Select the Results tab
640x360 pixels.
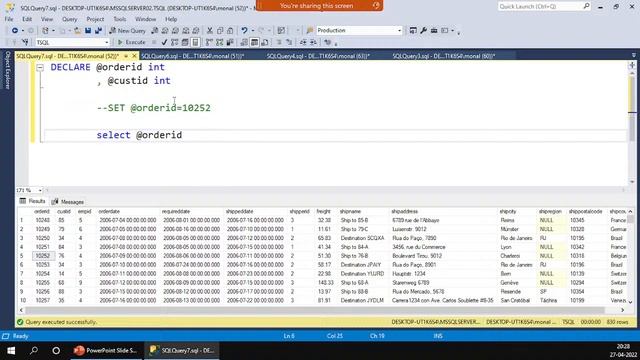pyautogui.click(x=32, y=201)
